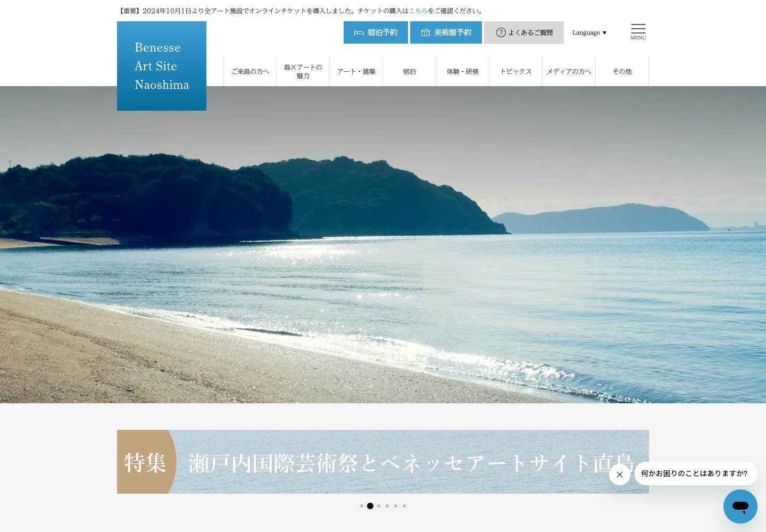This screenshot has height=532, width=766.
Task: Open the よくあるご質問 FAQ button
Action: (524, 32)
